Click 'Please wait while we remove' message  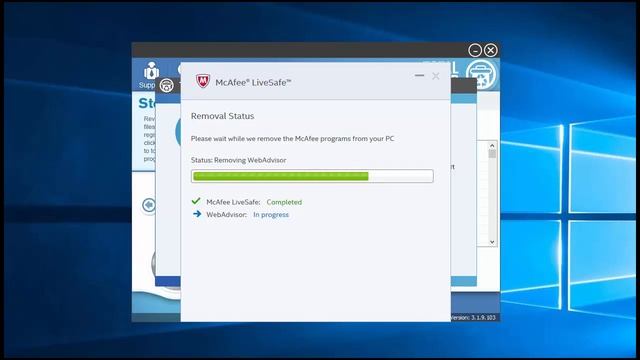pyautogui.click(x=293, y=139)
